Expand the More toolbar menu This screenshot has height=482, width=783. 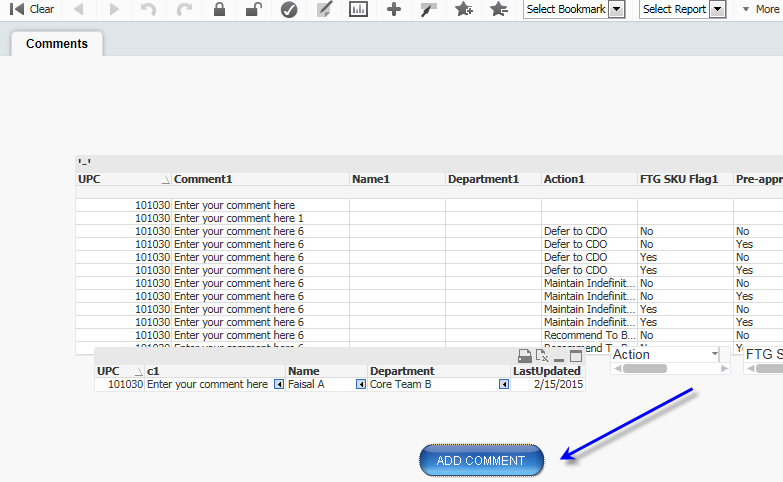[762, 9]
